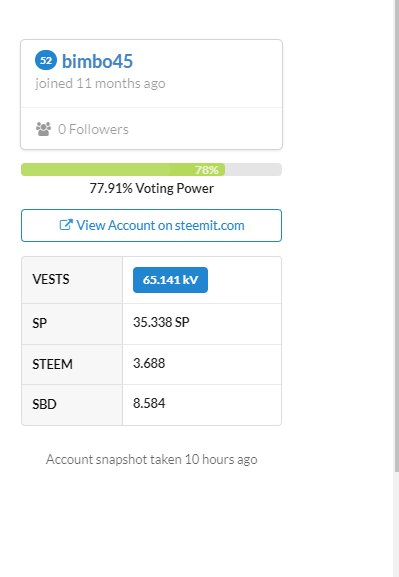Select the SBD row label

pos(44,404)
